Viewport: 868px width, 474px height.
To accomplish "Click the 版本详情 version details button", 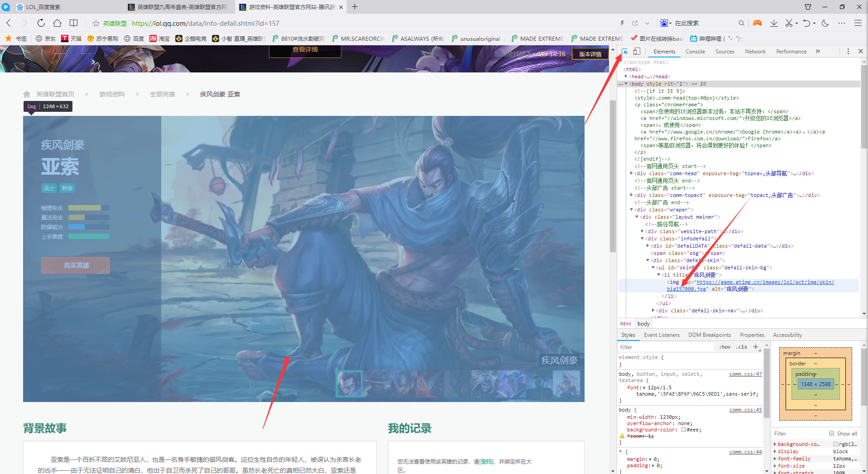I will (x=590, y=54).
